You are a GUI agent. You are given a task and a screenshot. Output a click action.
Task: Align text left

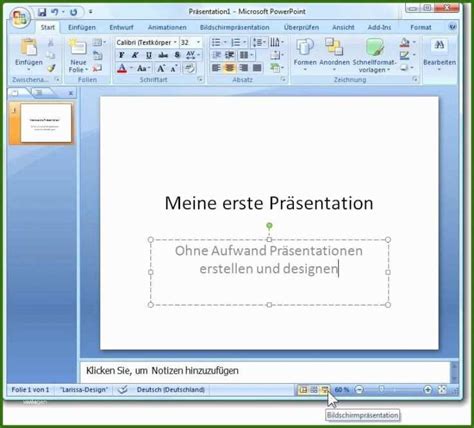coord(216,68)
